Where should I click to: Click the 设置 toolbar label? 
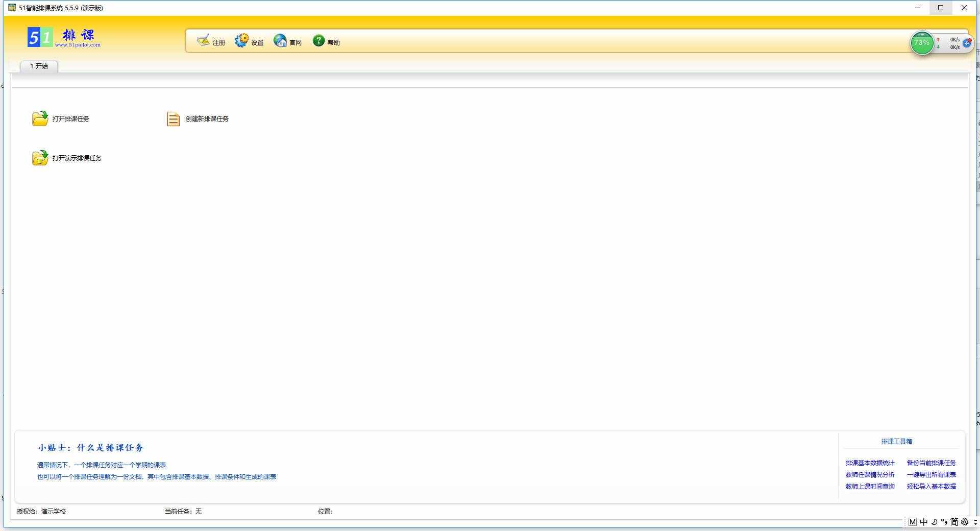257,43
